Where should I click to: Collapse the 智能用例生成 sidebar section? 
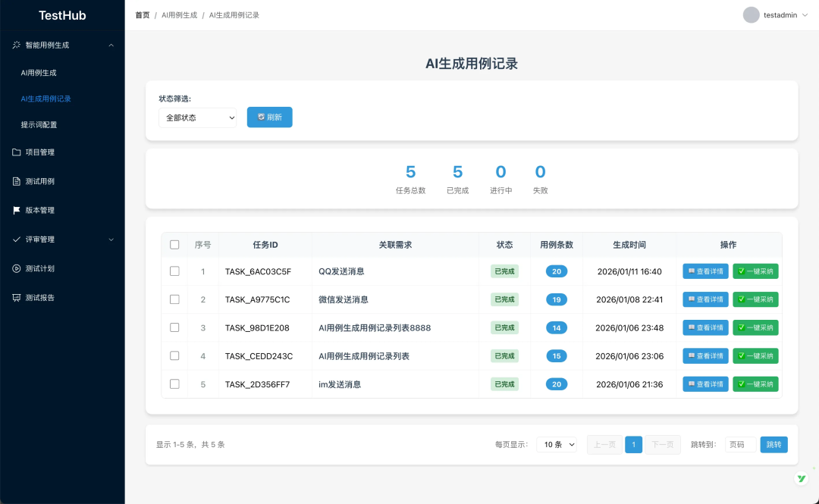(110, 44)
